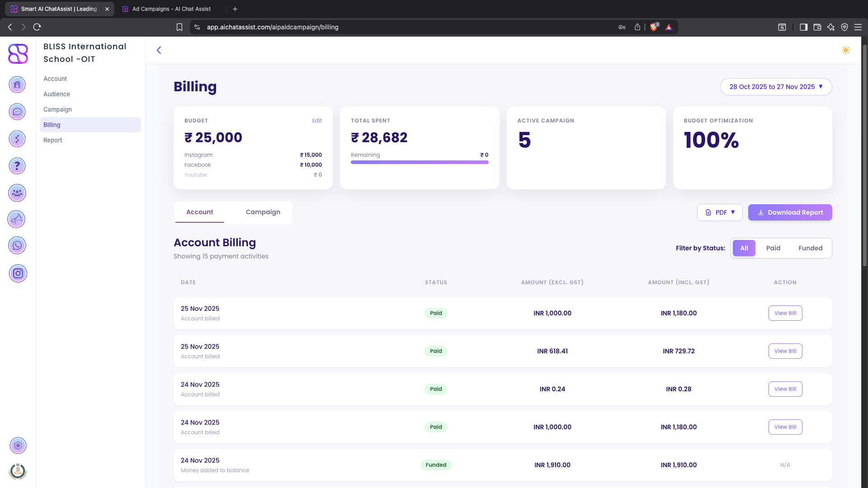Open the PDF export format dropdown
The width and height of the screenshot is (868, 488).
point(720,212)
